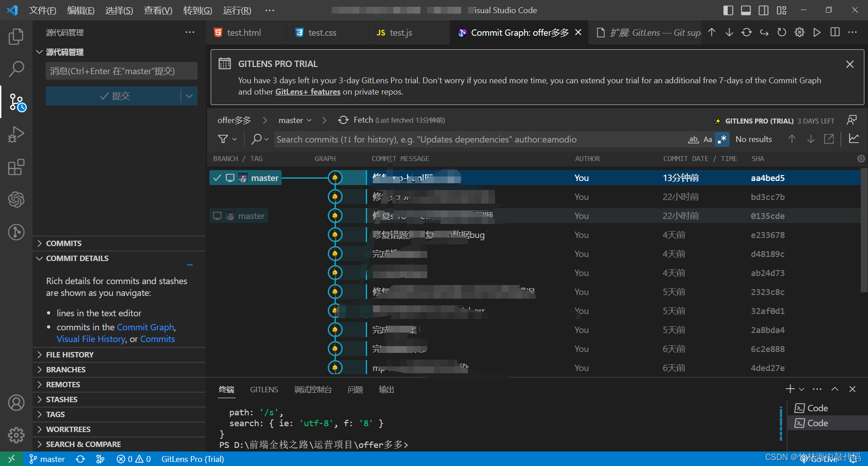Image resolution: width=868 pixels, height=466 pixels.
Task: Select the offer多多 repository breadcrumb
Action: point(234,120)
